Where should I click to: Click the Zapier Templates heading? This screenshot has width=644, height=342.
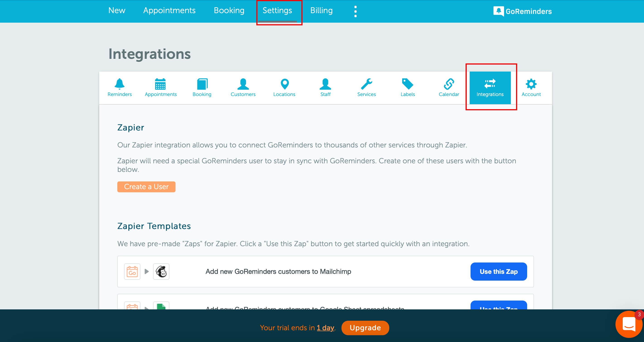point(154,226)
